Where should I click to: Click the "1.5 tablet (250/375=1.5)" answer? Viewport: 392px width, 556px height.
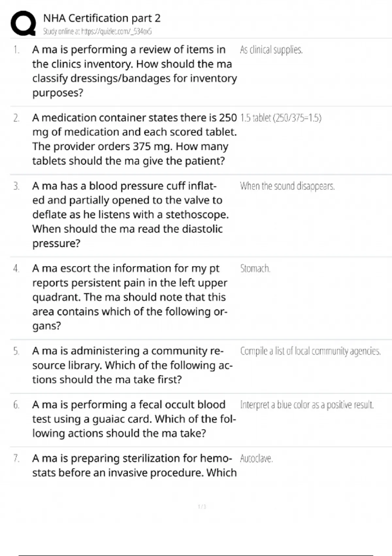pyautogui.click(x=281, y=118)
